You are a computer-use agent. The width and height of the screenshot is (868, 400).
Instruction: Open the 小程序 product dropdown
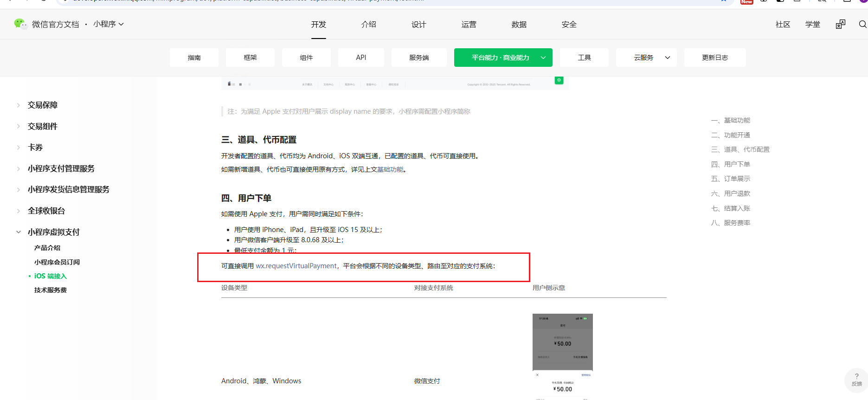[109, 24]
